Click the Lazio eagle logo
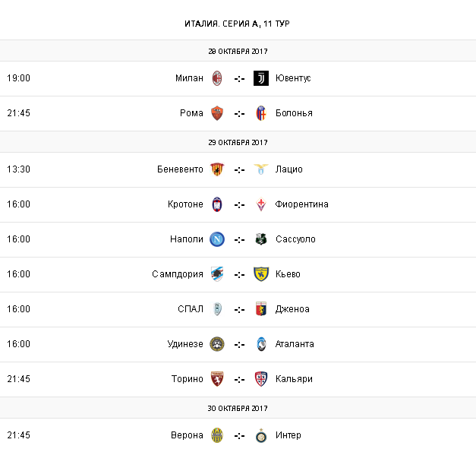This screenshot has width=476, height=452. pos(261,169)
